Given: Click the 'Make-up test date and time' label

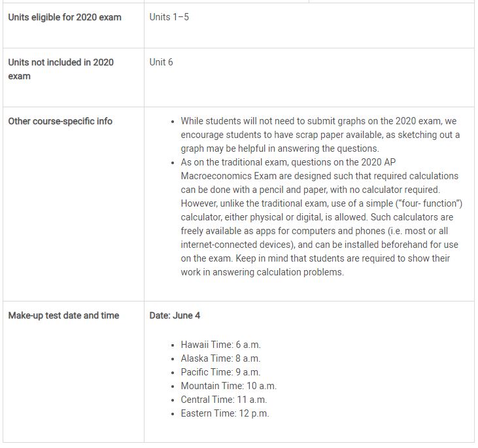Looking at the screenshot, I should click(x=63, y=316).
